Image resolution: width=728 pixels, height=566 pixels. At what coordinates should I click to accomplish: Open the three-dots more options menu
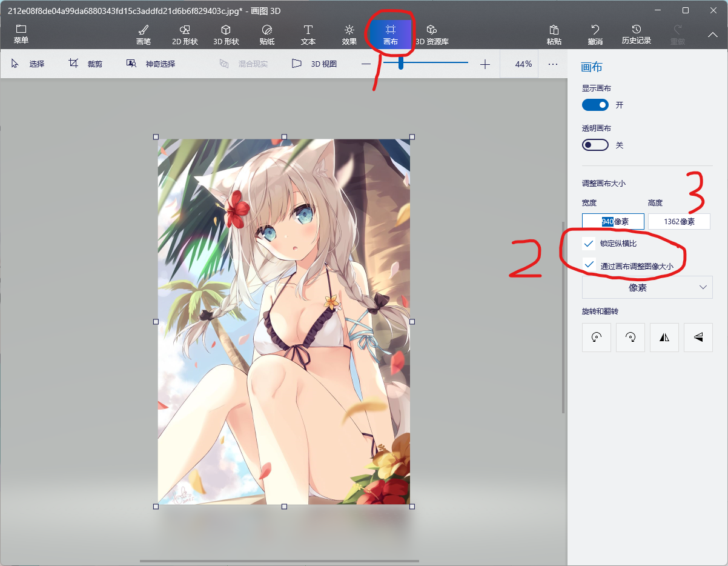pos(552,64)
